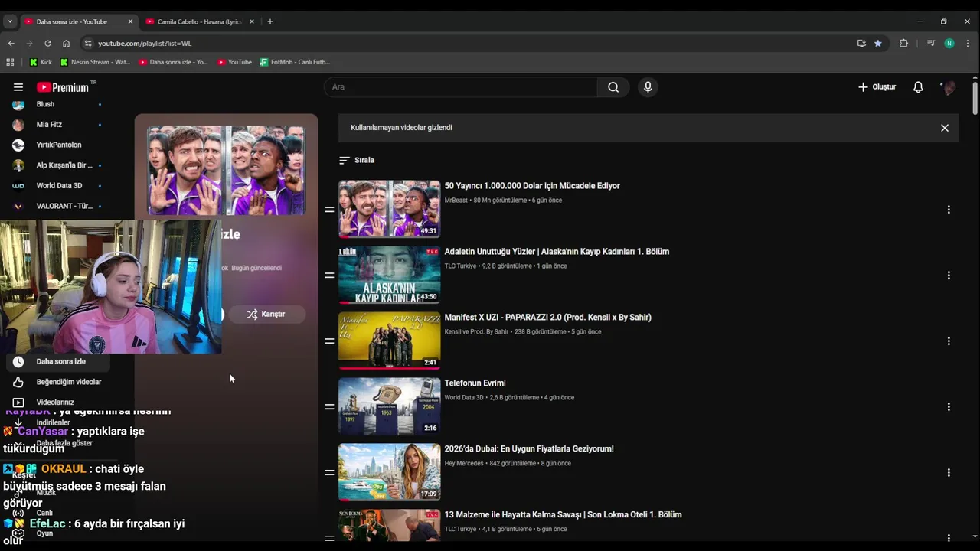Image resolution: width=980 pixels, height=551 pixels.
Task: Click the drag handle of the Telefonun Evrimi row
Action: coord(329,407)
